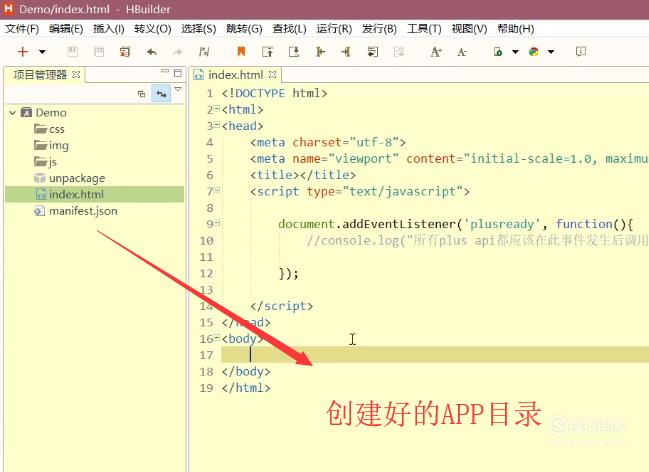
Task: Fold the head tag at line 3
Action: [217, 125]
